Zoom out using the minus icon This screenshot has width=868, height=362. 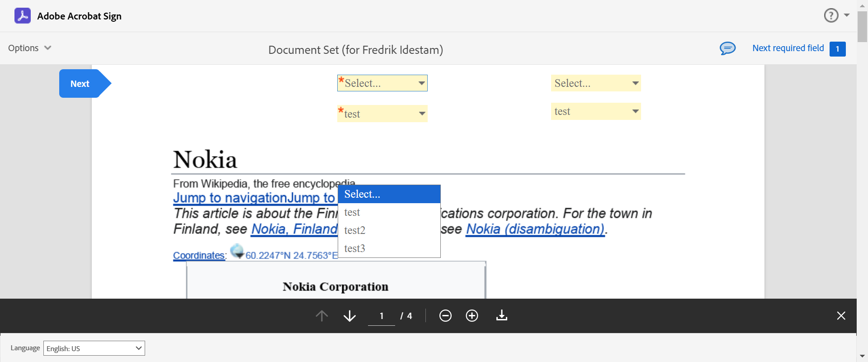[x=445, y=316]
